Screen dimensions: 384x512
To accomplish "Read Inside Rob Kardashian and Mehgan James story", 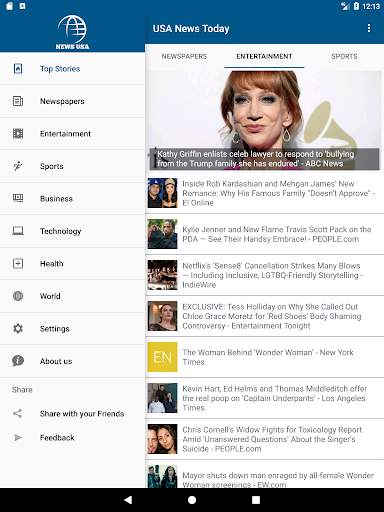I will pyautogui.click(x=279, y=193).
